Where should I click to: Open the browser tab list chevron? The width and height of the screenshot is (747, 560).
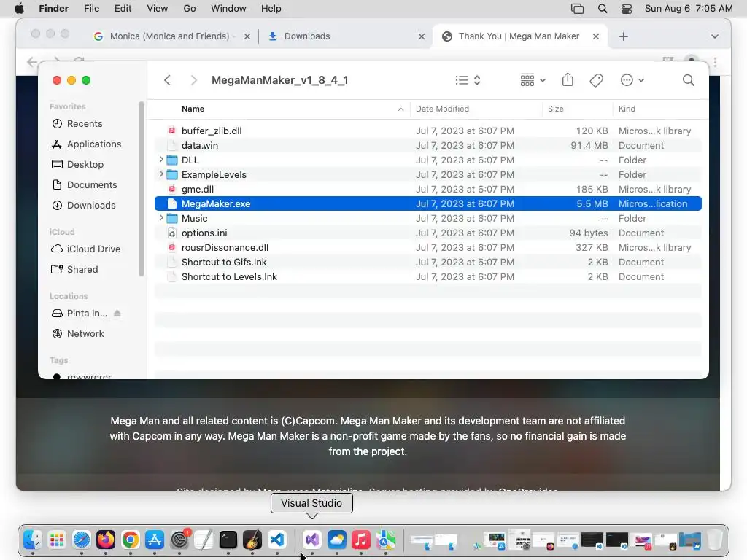(x=715, y=36)
